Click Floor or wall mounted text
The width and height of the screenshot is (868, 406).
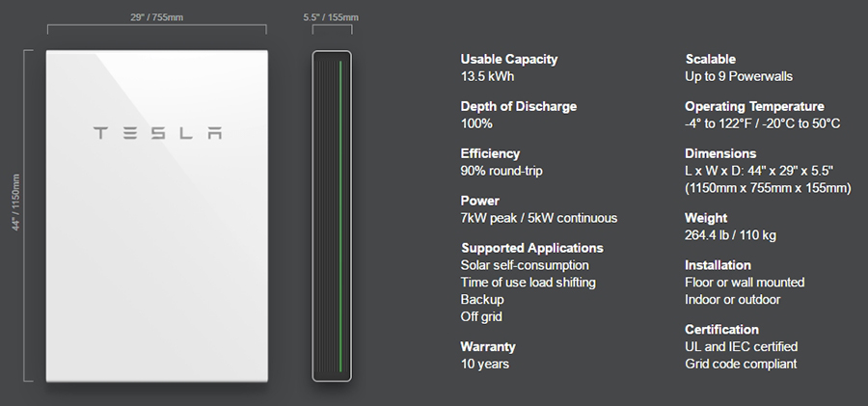click(745, 282)
